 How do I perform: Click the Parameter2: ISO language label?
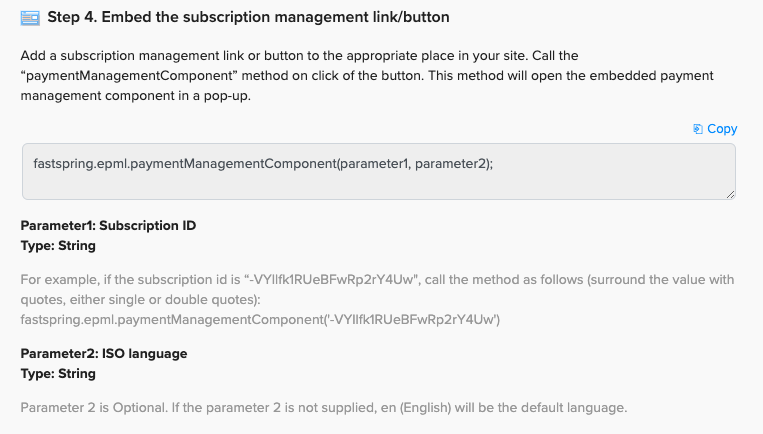[x=104, y=354]
